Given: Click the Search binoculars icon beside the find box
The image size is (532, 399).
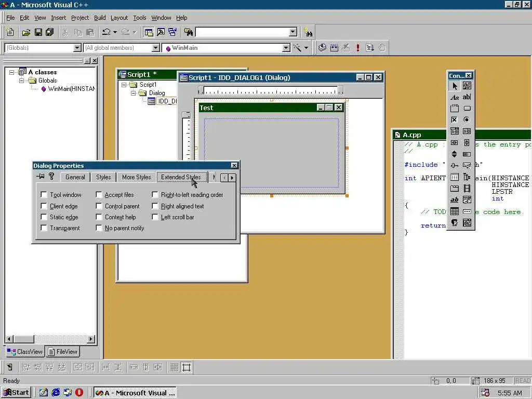Looking at the screenshot, I should pyautogui.click(x=308, y=32).
